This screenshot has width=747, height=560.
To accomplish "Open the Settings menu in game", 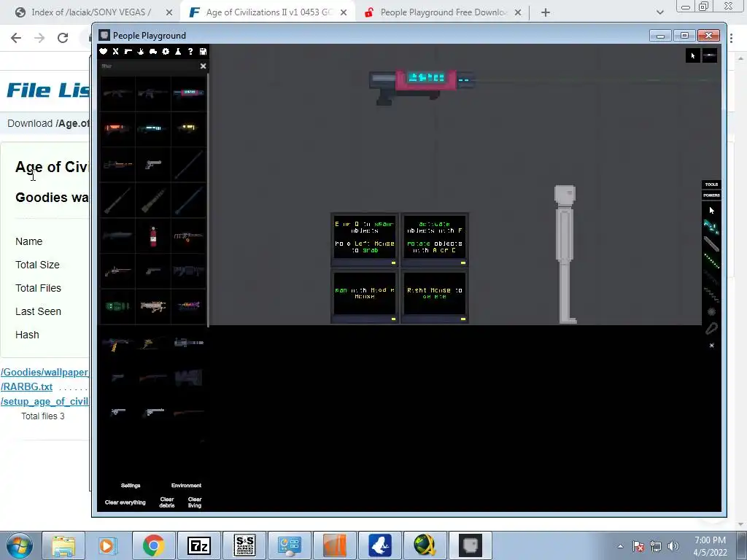I will [131, 485].
